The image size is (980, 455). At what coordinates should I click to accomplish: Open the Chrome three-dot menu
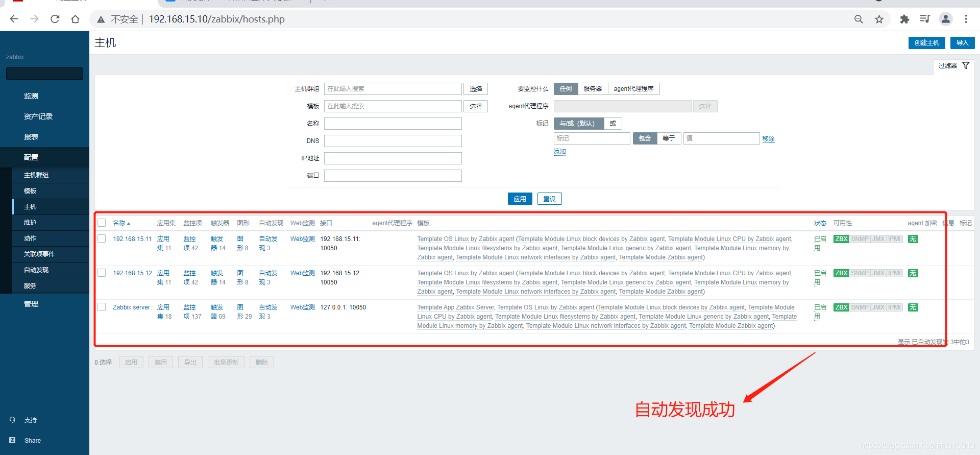(966, 19)
